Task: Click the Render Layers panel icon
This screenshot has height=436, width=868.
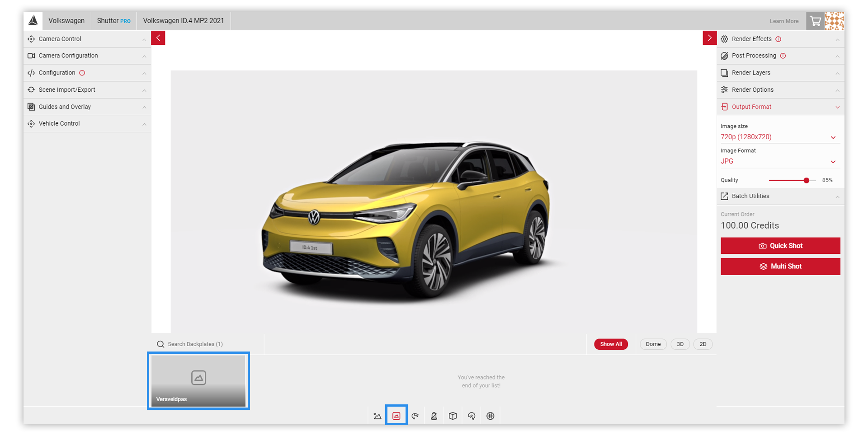Action: point(724,73)
